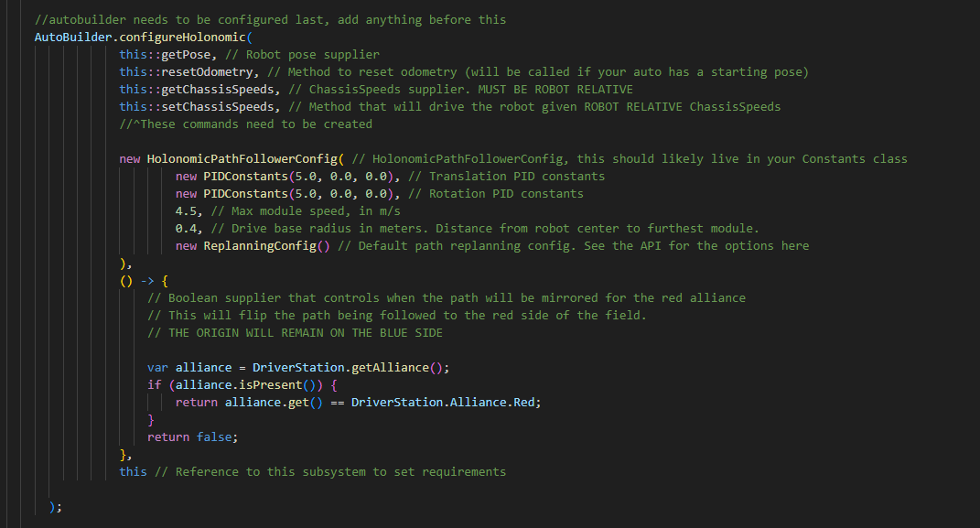The image size is (980, 528).
Task: Click the ReplanningConfig constructor
Action: coord(260,246)
